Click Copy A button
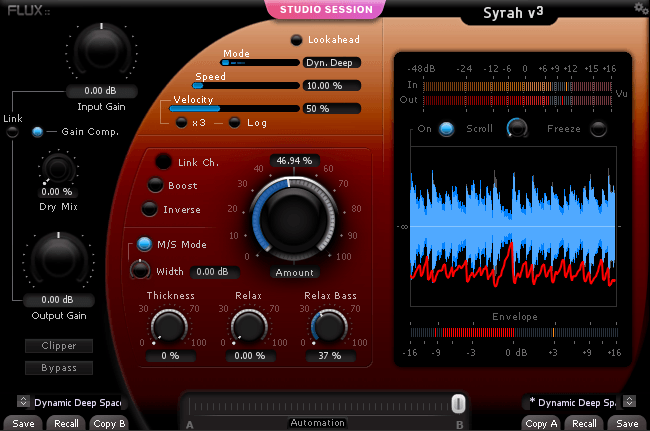 click(541, 424)
